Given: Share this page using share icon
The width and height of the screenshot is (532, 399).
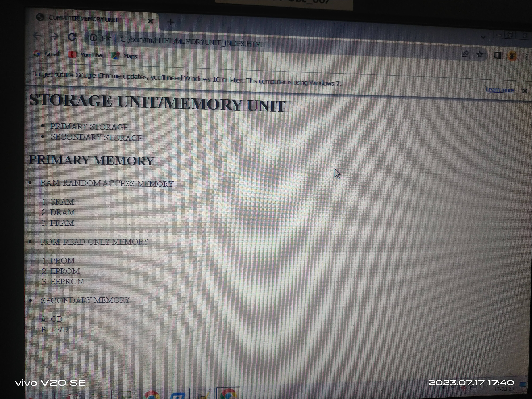Looking at the screenshot, I should tap(465, 54).
